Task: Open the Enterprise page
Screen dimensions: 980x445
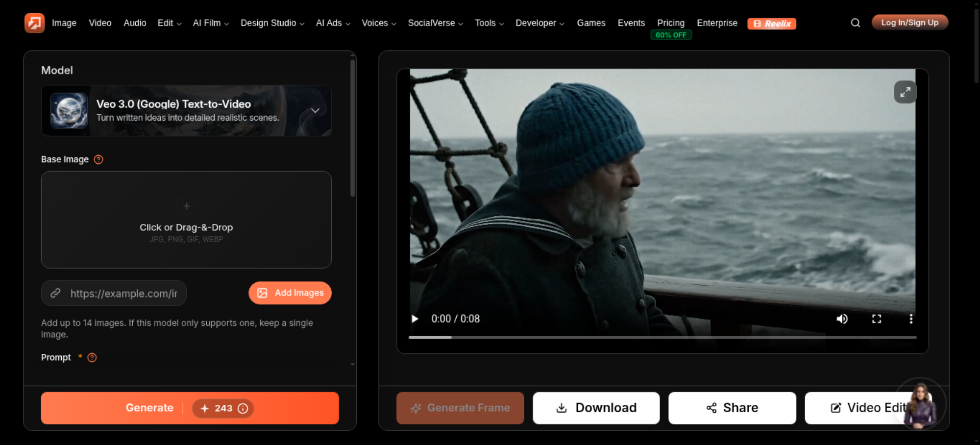Action: [x=717, y=23]
